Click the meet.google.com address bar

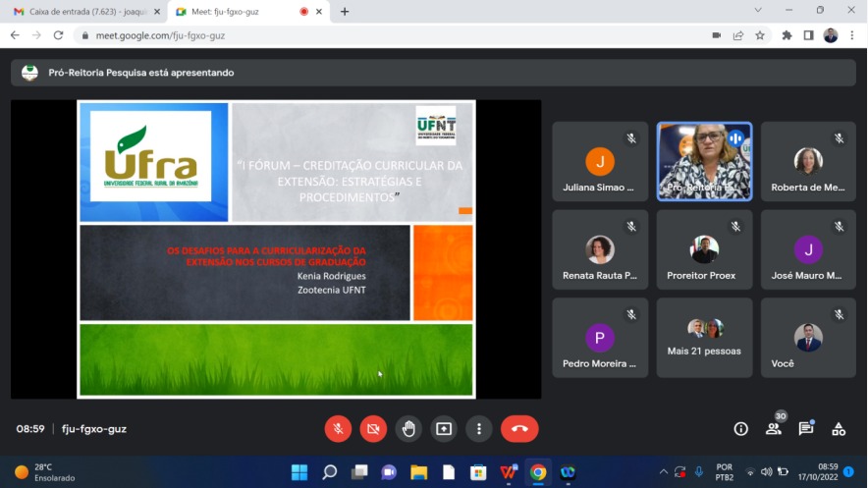pos(393,35)
